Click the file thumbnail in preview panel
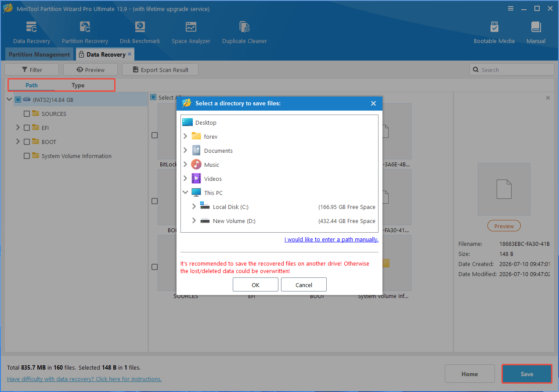This screenshot has width=559, height=392. 504,189
